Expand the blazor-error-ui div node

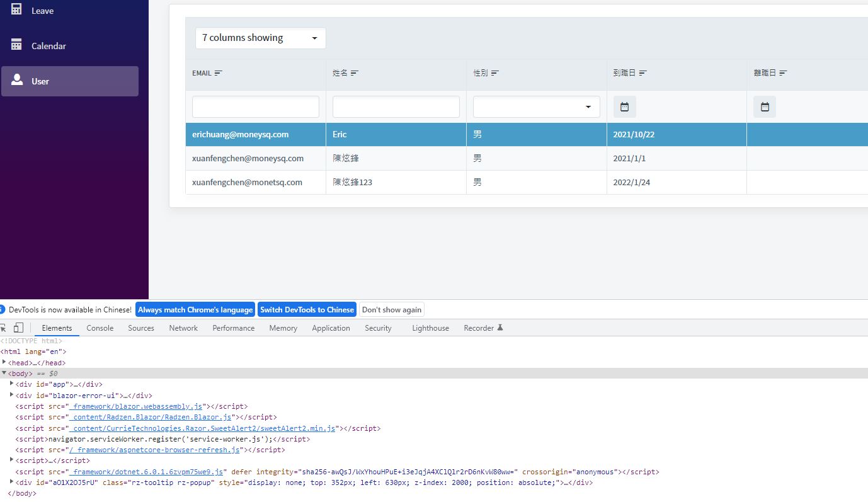[12, 395]
